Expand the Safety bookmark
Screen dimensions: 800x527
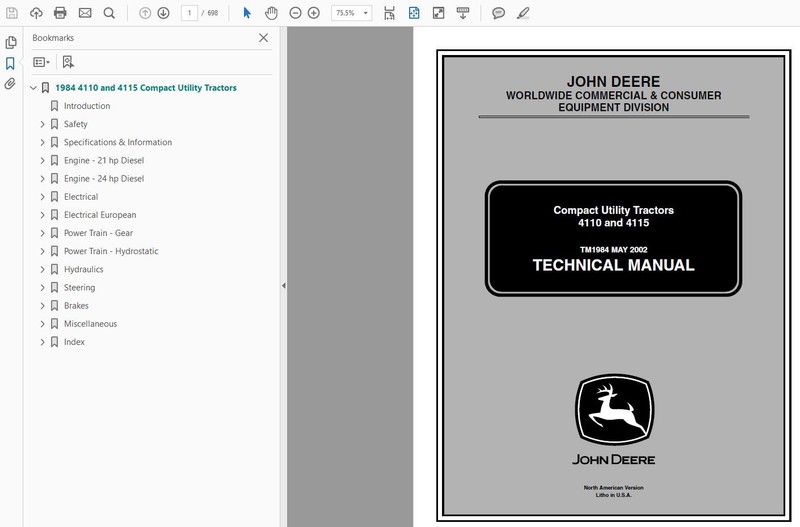(x=42, y=124)
